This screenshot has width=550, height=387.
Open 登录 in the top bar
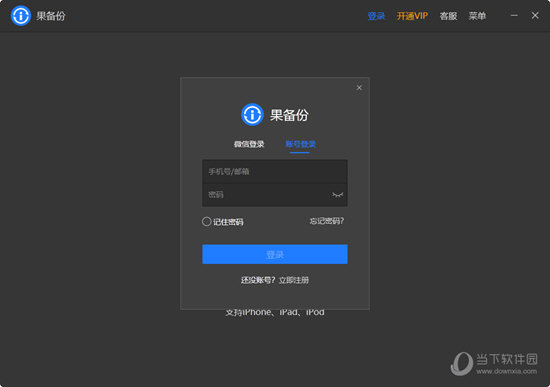coord(376,16)
